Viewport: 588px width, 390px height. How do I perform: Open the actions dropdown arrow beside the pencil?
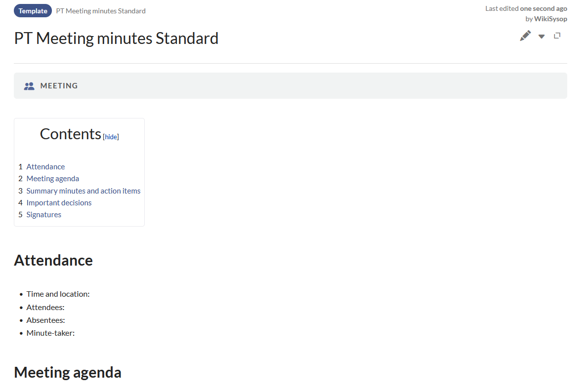click(542, 37)
